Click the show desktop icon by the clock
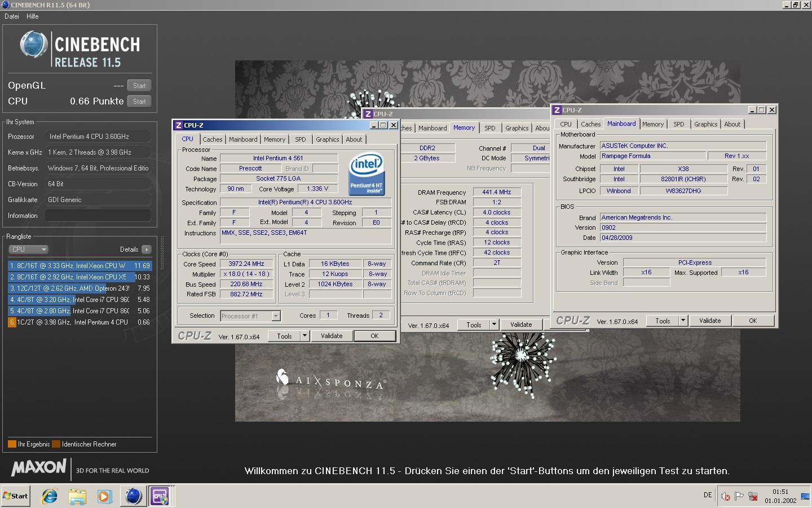This screenshot has height=508, width=812. [x=805, y=496]
